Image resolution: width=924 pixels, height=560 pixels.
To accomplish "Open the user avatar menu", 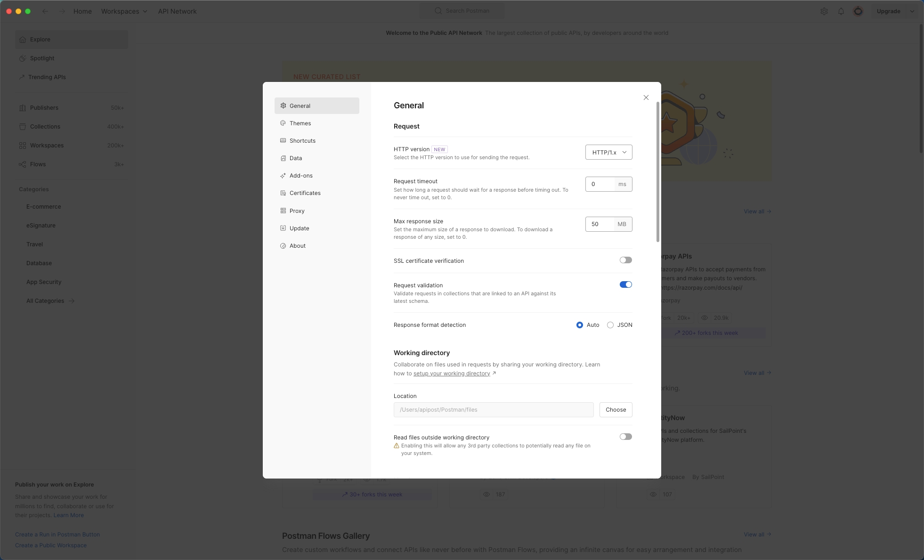I will coord(858,11).
